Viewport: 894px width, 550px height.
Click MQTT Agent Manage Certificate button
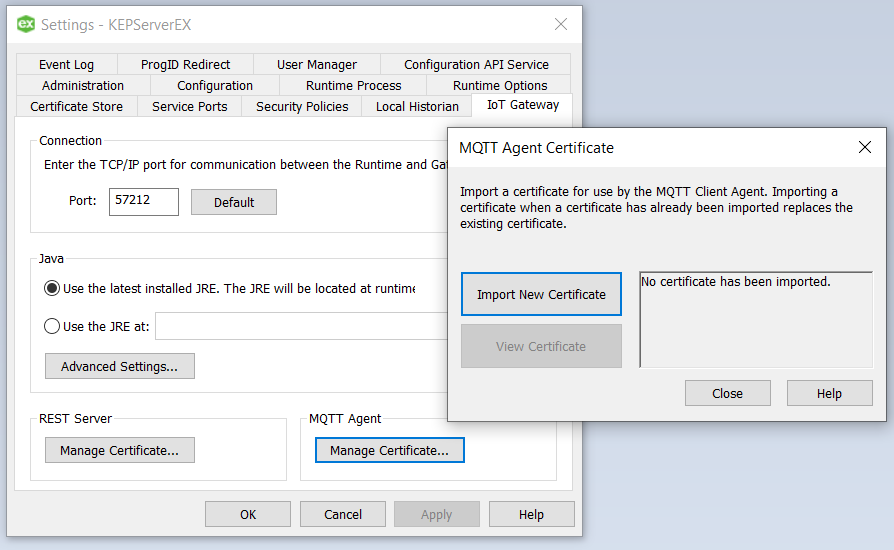[390, 450]
